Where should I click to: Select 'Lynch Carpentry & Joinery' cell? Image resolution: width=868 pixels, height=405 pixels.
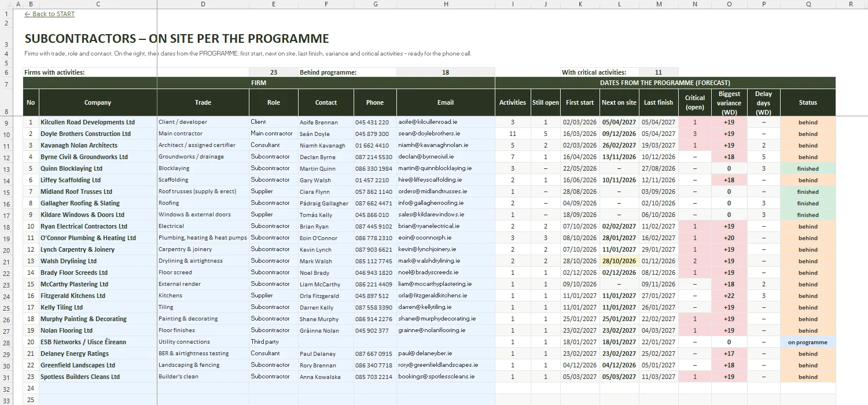click(x=98, y=249)
